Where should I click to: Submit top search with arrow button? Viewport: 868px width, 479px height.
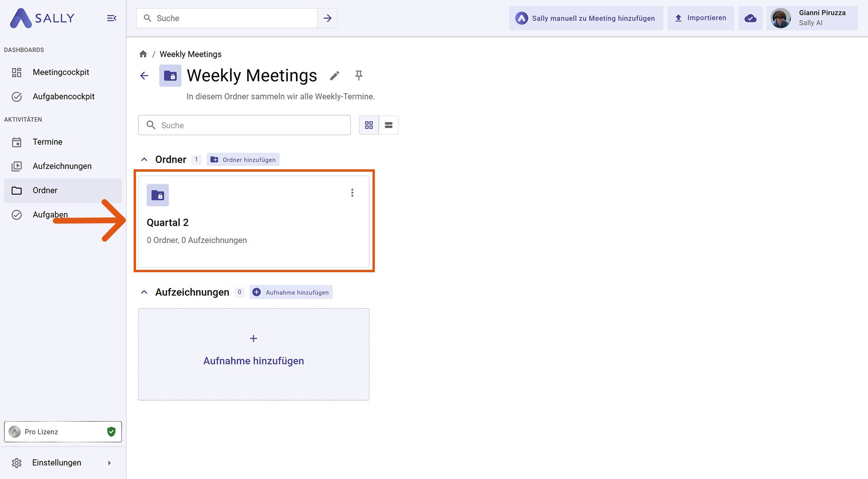coord(327,18)
